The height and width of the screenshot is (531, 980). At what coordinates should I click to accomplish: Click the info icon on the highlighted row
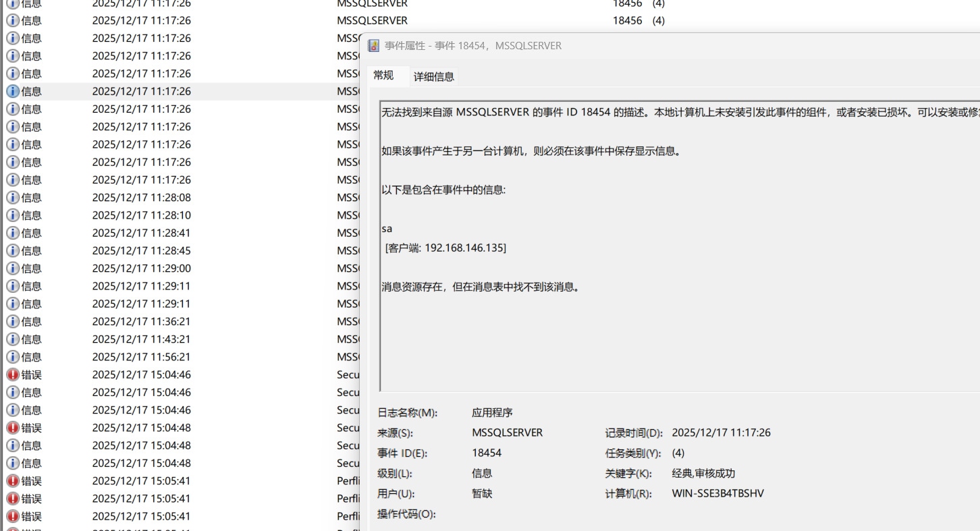pyautogui.click(x=13, y=91)
